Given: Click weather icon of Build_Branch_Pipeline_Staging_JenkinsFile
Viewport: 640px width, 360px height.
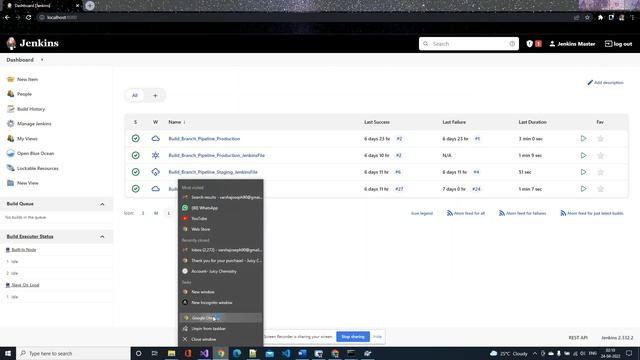Looking at the screenshot, I should [x=156, y=172].
